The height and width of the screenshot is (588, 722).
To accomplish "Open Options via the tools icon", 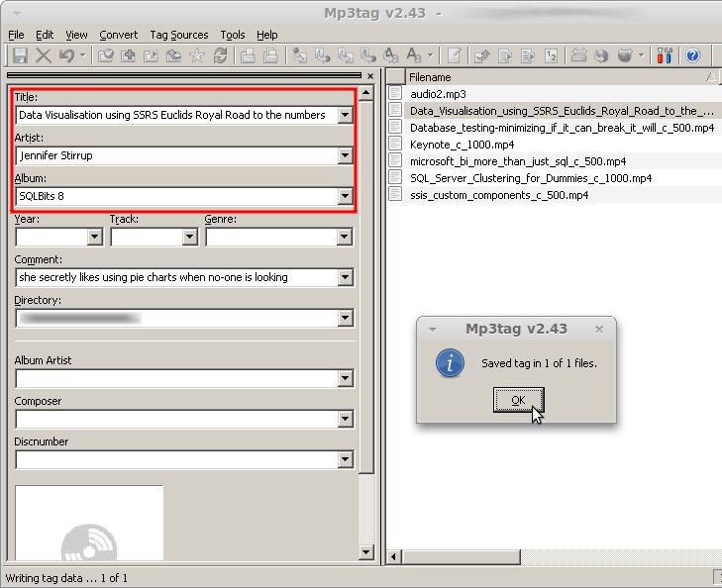I will [665, 55].
